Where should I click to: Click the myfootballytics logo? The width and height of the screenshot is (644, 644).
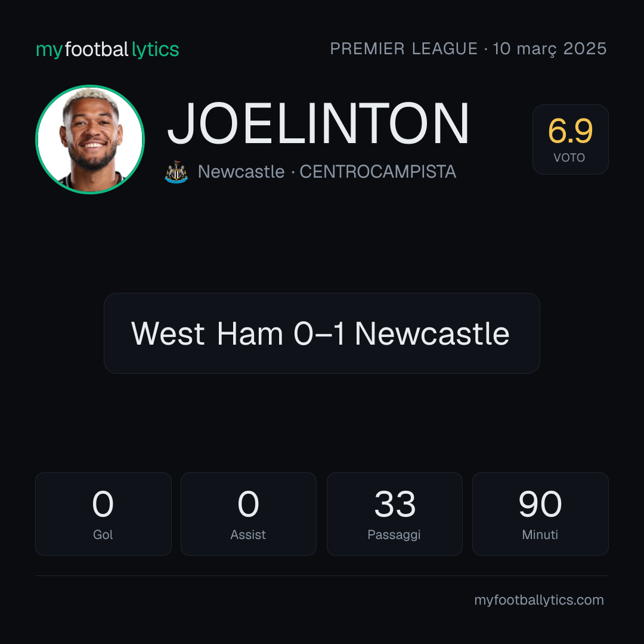pyautogui.click(x=107, y=49)
